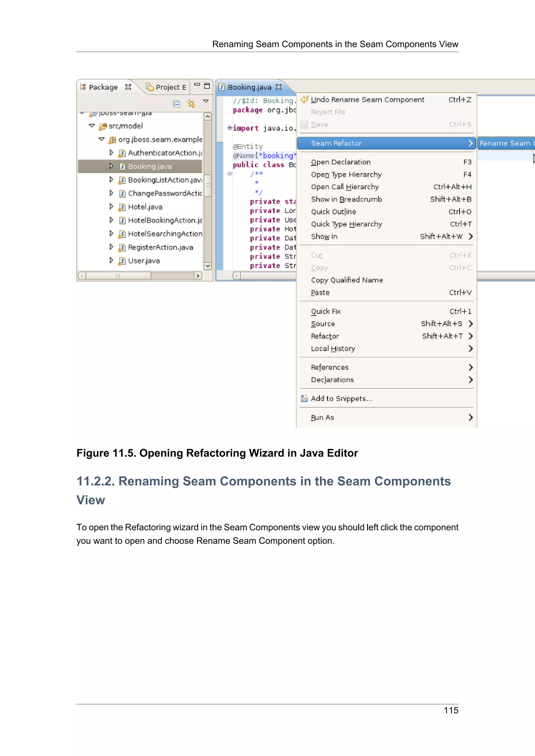Click Collapse All icon in Package view

(176, 104)
